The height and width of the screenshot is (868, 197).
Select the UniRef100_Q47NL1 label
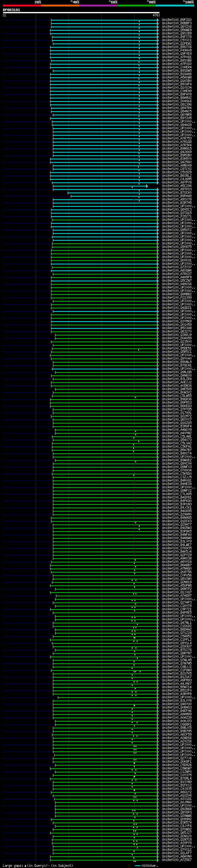click(176, 623)
